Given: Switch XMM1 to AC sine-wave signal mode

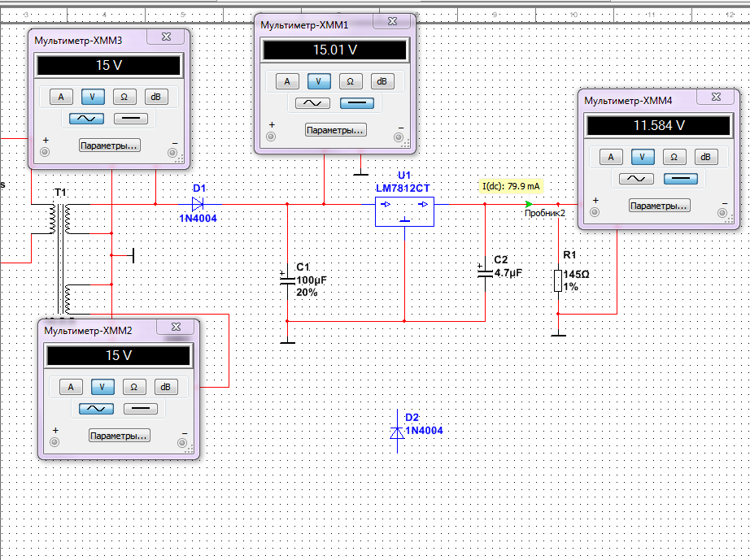Looking at the screenshot, I should (312, 103).
